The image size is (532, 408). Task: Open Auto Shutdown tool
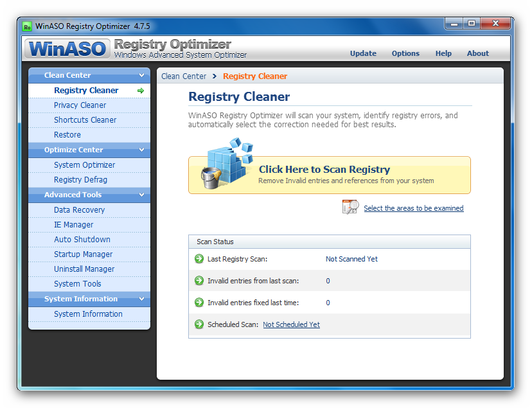click(89, 240)
